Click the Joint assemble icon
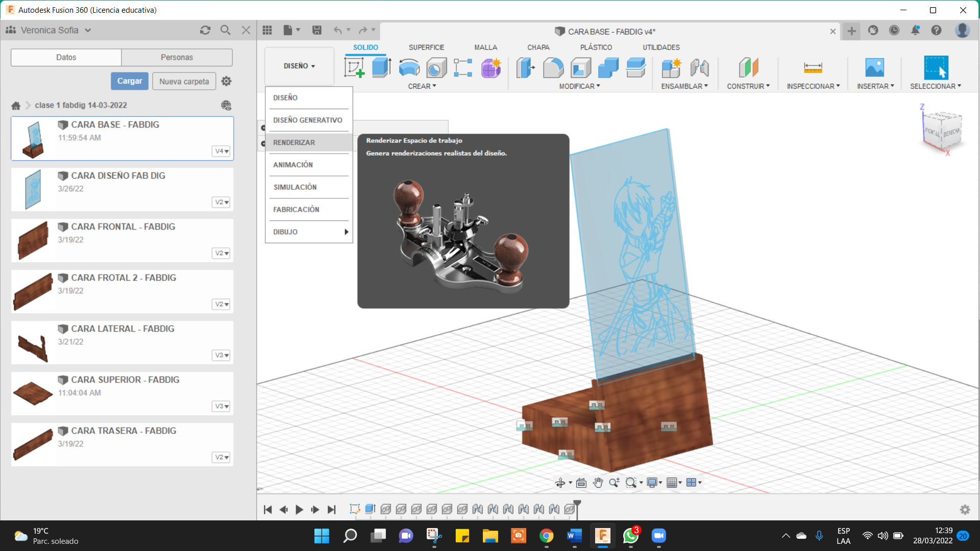This screenshot has height=551, width=980. [699, 67]
